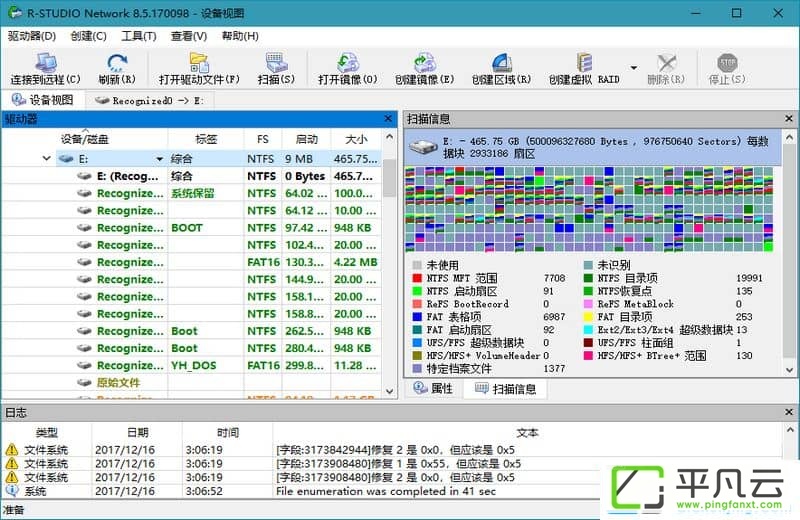Click the 停止 stop toolbar icon

[727, 63]
